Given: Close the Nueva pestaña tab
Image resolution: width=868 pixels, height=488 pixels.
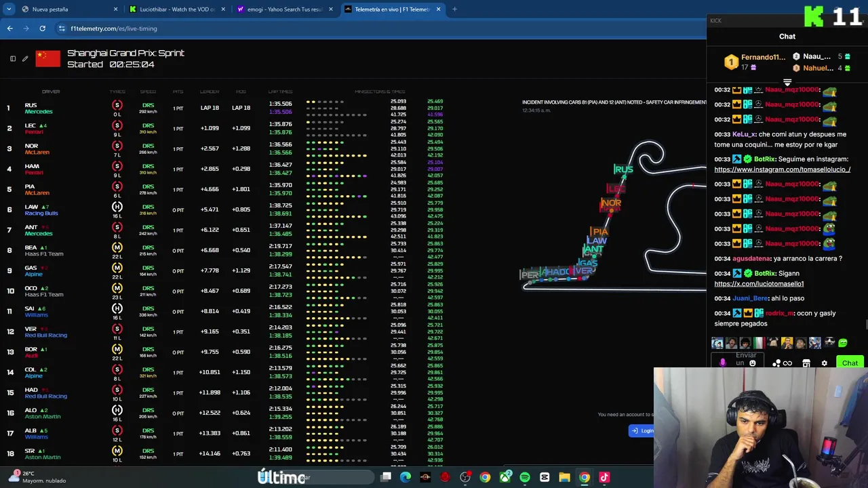Looking at the screenshot, I should (x=115, y=9).
